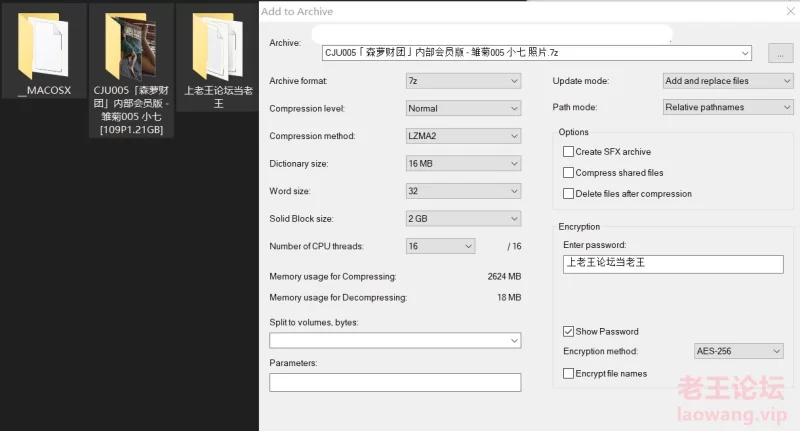
Task: Open the Archive format dropdown
Action: point(463,81)
